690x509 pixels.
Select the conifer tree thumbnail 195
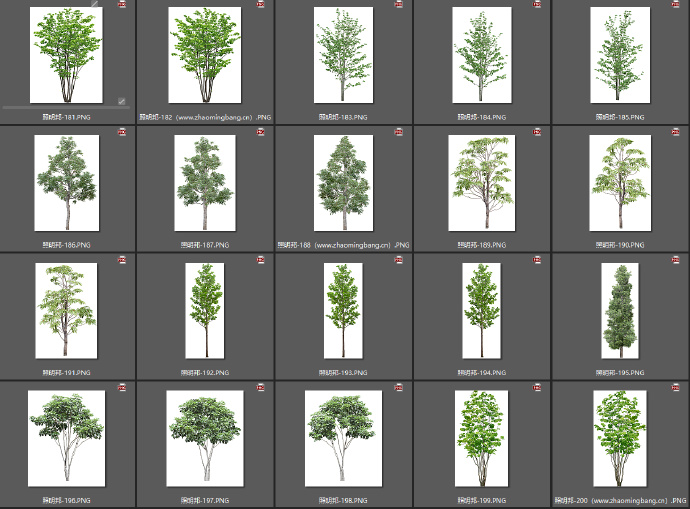[x=619, y=310]
